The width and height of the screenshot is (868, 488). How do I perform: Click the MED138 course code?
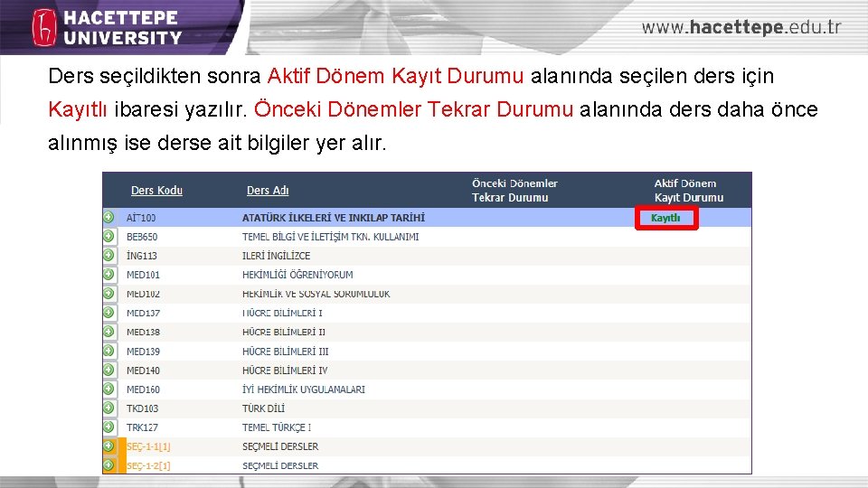pyautogui.click(x=143, y=332)
